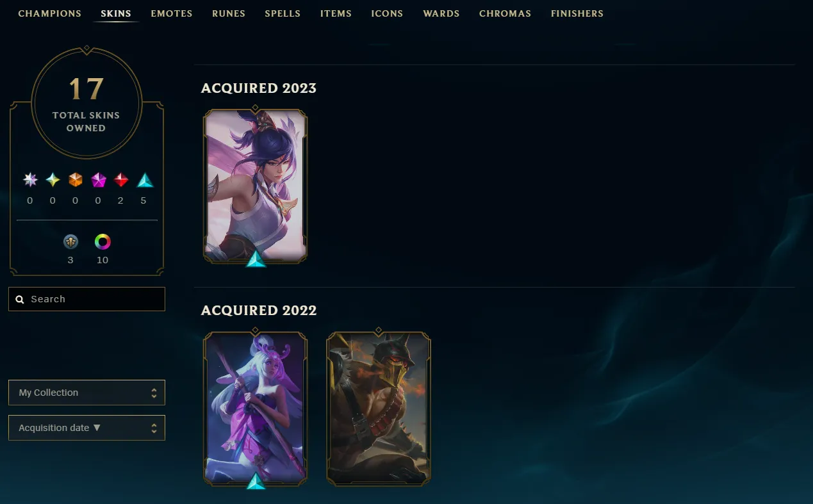
Task: Click the white Transcendent rarity gem icon
Action: (x=30, y=180)
